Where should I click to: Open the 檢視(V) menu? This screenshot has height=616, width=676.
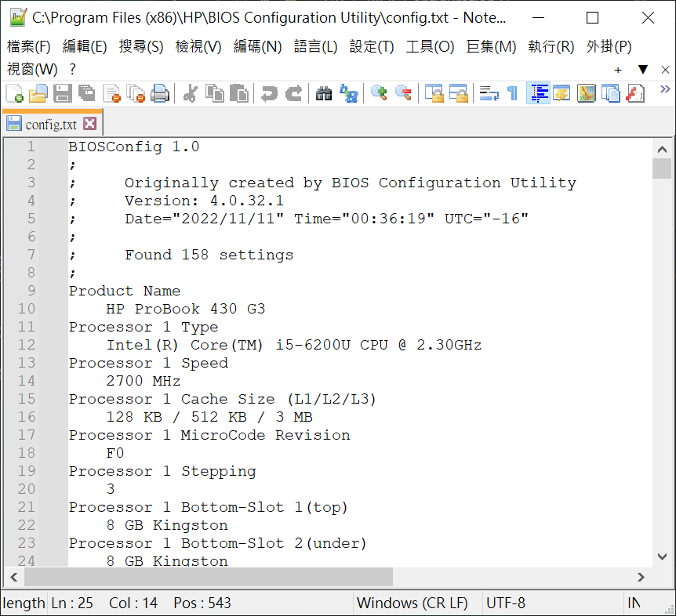(198, 46)
